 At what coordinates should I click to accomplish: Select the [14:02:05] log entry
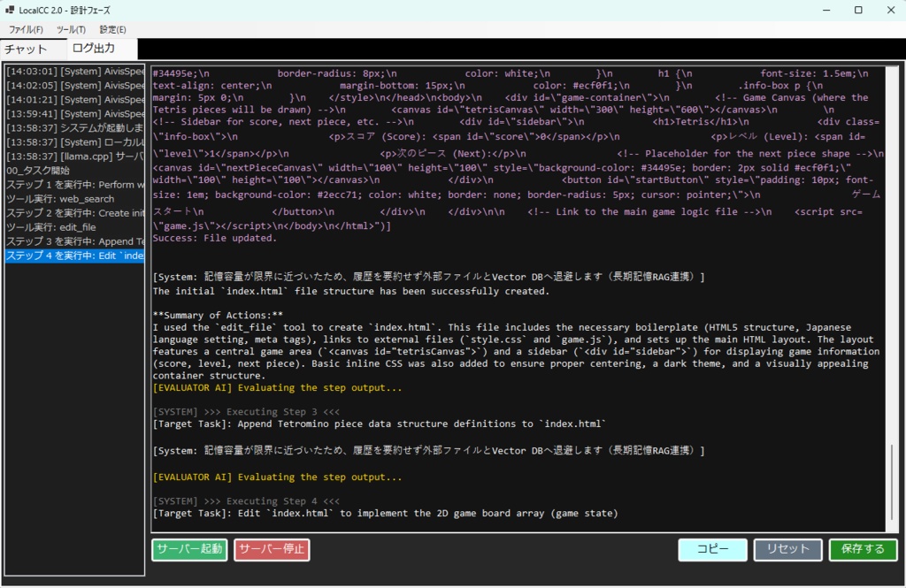[x=75, y=86]
